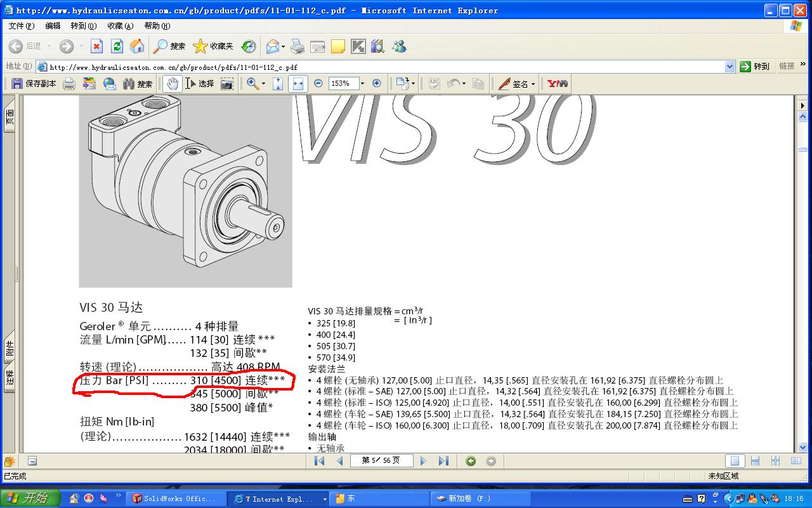Select the Hand tool
The width and height of the screenshot is (812, 508).
pos(172,84)
